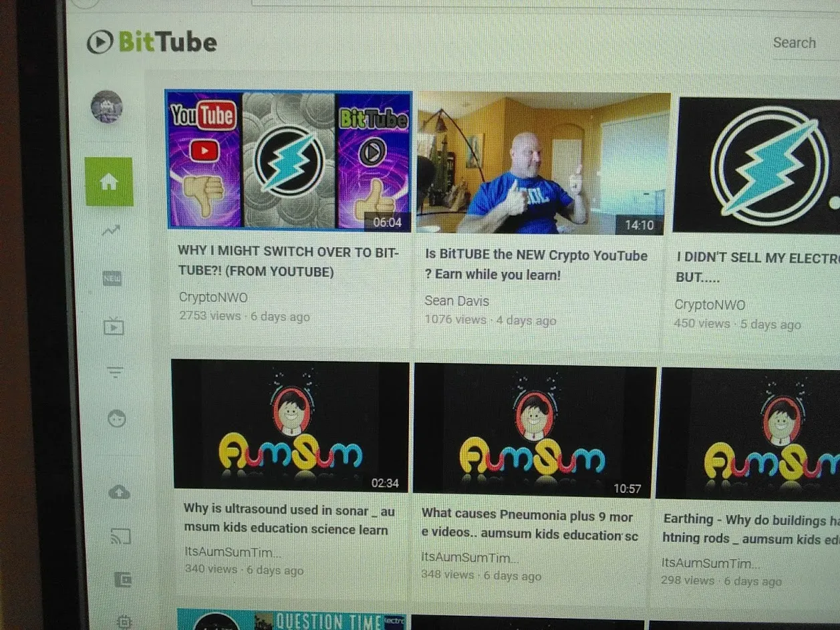Click the "340 views · 6 days ago" text
This screenshot has width=840, height=630.
tap(244, 570)
